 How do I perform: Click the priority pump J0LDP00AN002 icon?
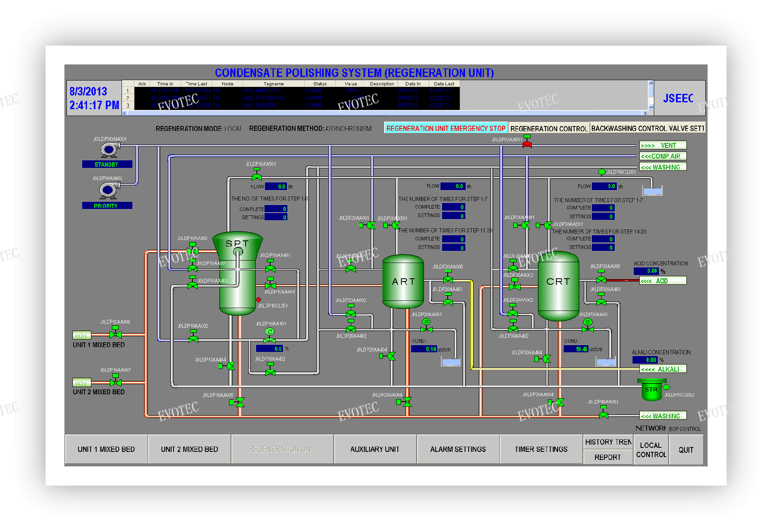tap(109, 190)
